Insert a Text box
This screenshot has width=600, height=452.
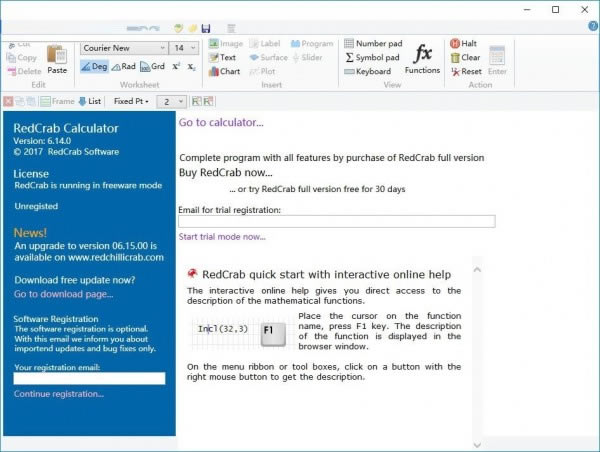coord(222,58)
